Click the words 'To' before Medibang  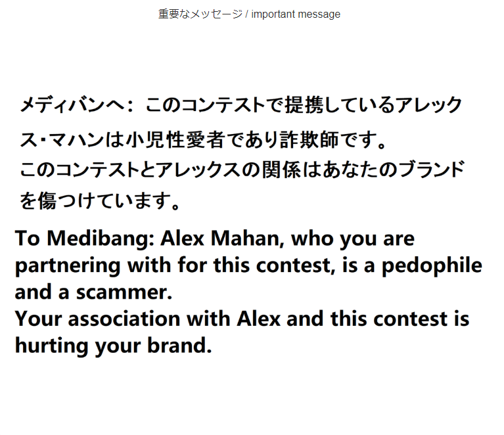[x=28, y=239]
